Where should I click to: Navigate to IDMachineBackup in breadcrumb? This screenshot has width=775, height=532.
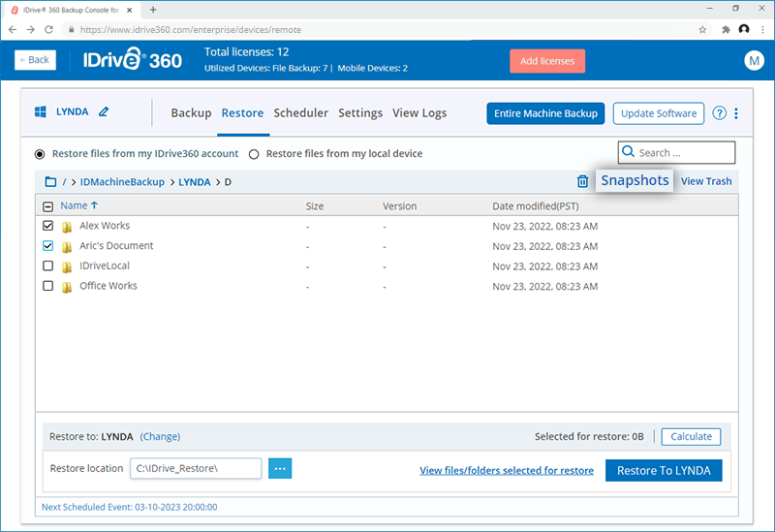(122, 182)
